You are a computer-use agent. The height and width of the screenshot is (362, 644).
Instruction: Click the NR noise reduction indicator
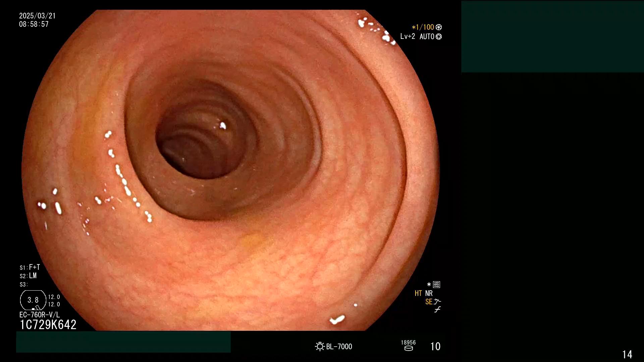(429, 293)
